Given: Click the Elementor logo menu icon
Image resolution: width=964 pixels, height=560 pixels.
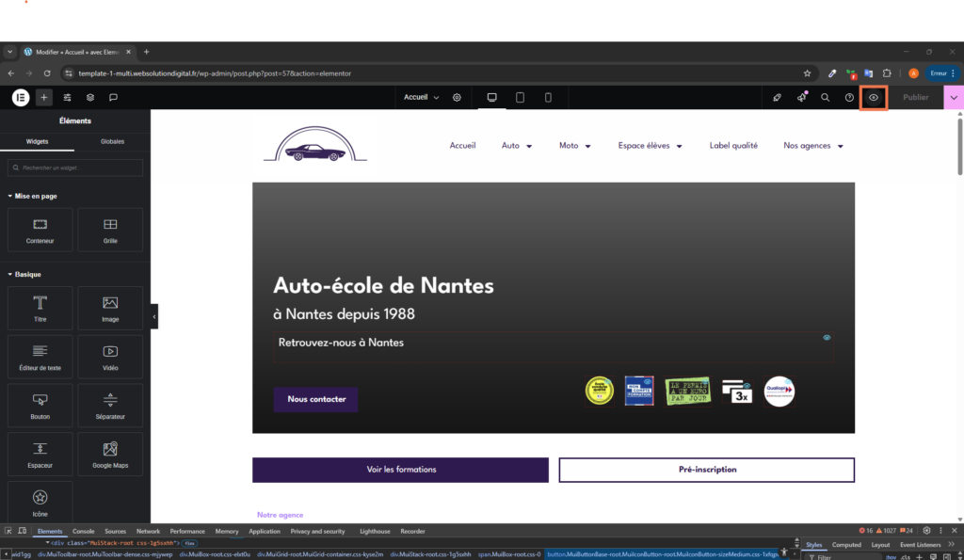Looking at the screenshot, I should (x=21, y=97).
